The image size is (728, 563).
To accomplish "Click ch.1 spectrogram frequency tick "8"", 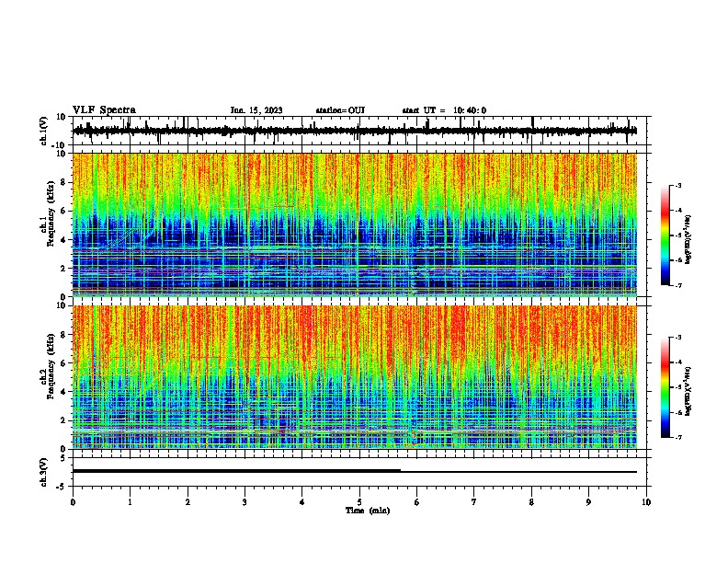I will click(63, 182).
